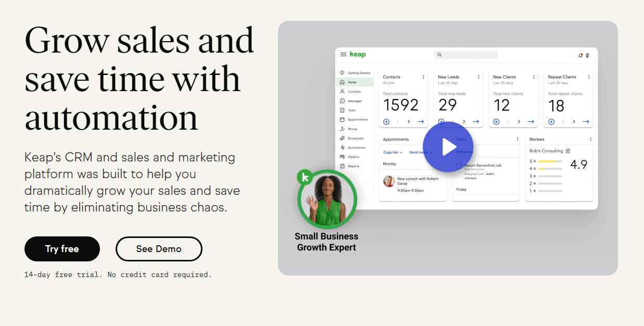Click blue arrow on Repeat Clients card

click(586, 121)
